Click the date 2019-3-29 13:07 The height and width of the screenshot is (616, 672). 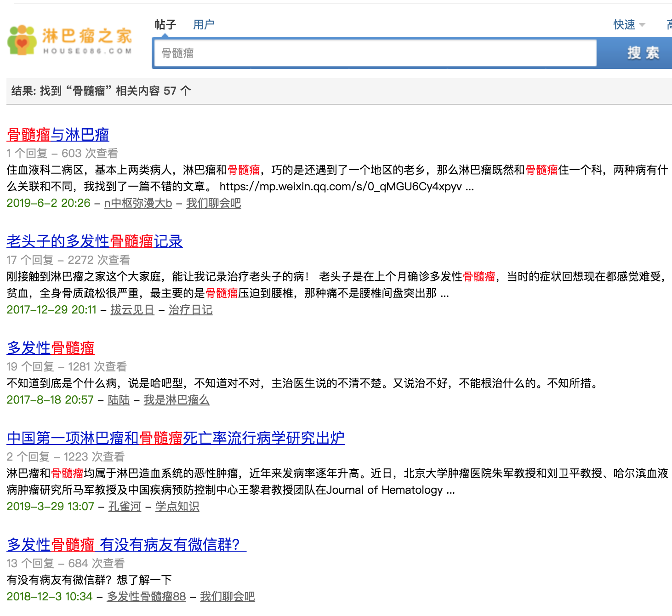tap(50, 507)
